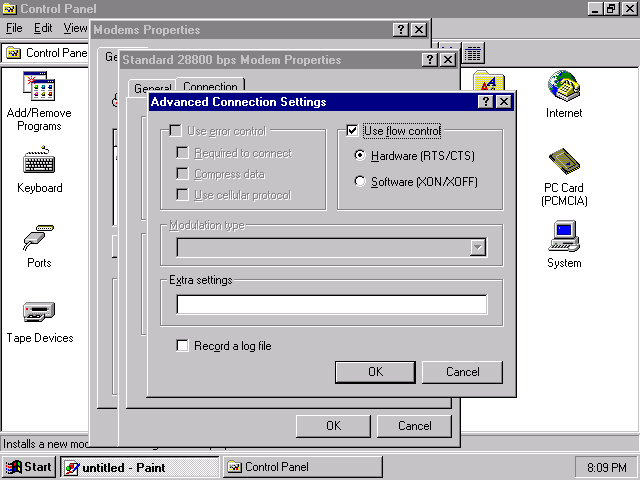Screen dimensions: 640x480
Task: Click help button on Modems Properties title bar
Action: 400,29
